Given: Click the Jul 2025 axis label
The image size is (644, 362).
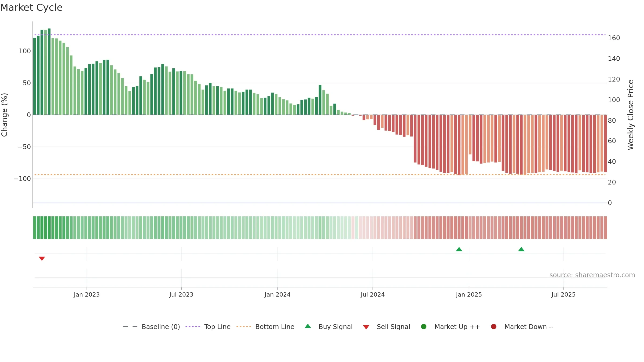Looking at the screenshot, I should (563, 295).
